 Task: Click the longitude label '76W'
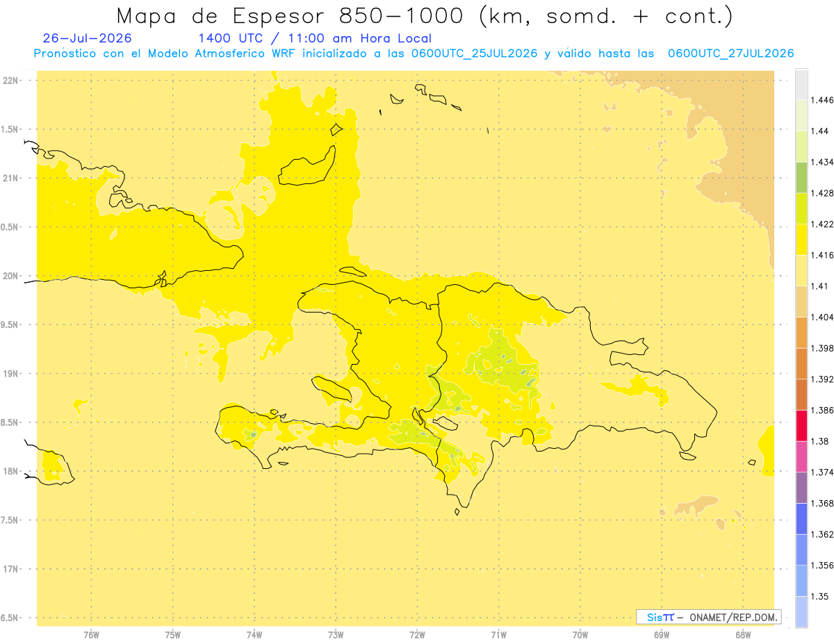point(91,634)
